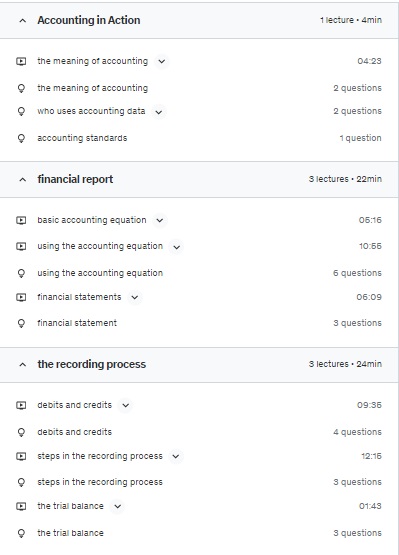Expand details for 'steps in the recording process' lecture
399x555 pixels.
click(x=176, y=456)
